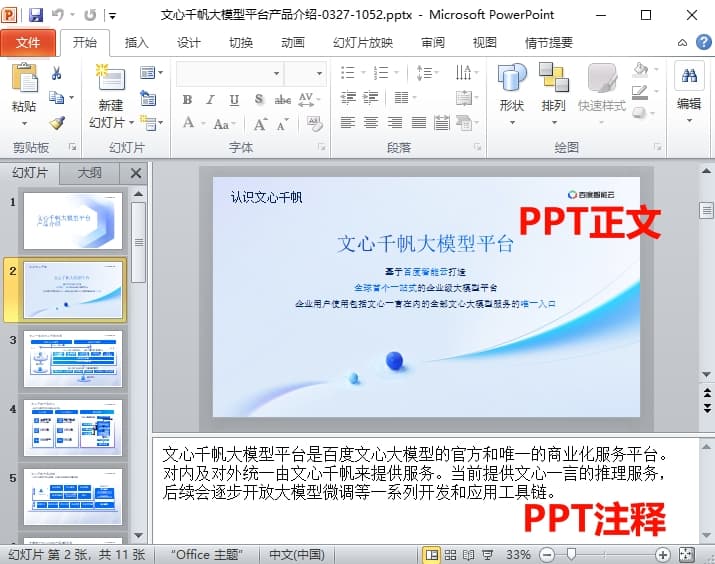Click the Increase indent icon
This screenshot has width=715, height=564.
click(371, 97)
